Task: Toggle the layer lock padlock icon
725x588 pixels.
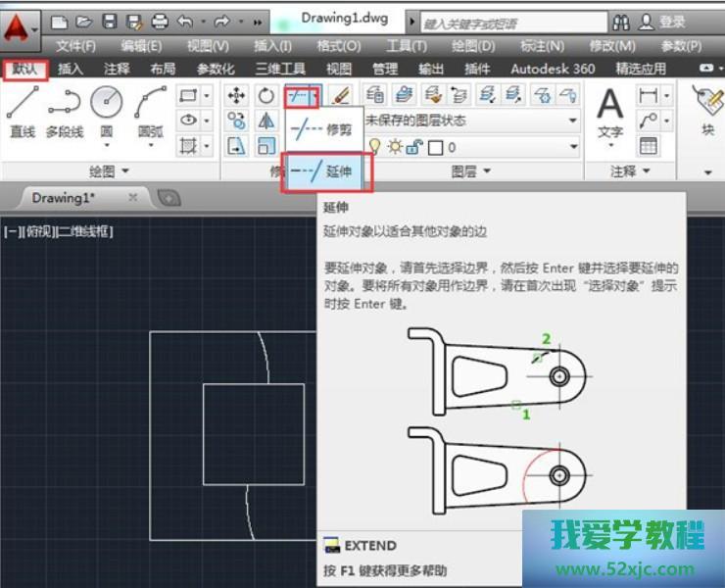Action: click(413, 147)
